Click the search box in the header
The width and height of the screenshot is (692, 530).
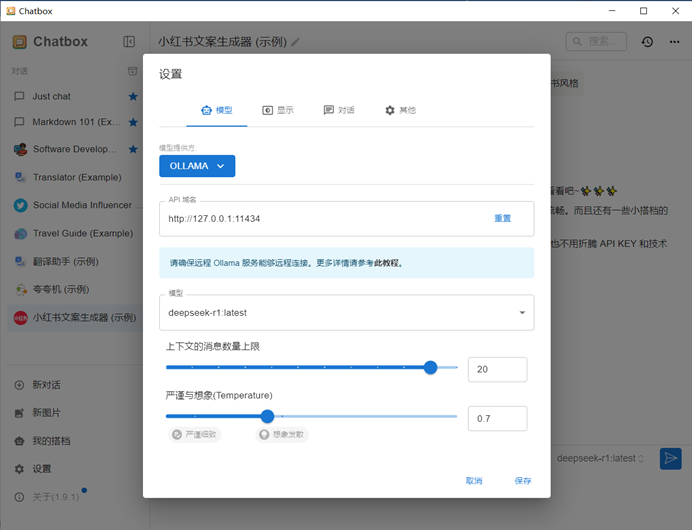click(x=596, y=41)
